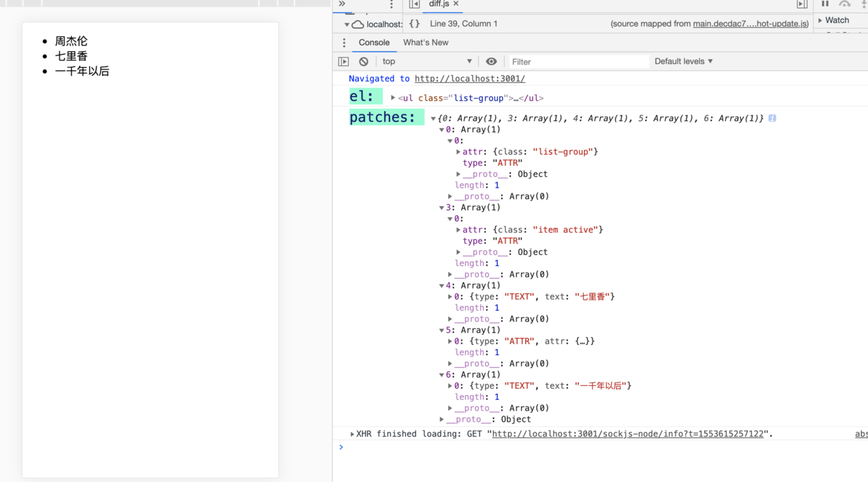Image resolution: width=868 pixels, height=482 pixels.
Task: Click the highlighted 'patches:' log label
Action: coord(386,117)
